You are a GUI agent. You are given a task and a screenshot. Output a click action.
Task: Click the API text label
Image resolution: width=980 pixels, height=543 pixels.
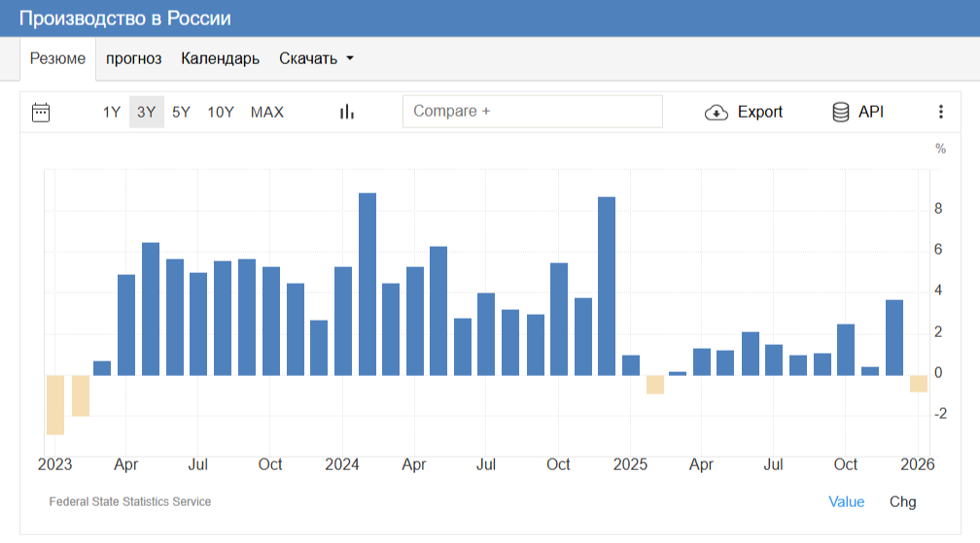coord(871,112)
